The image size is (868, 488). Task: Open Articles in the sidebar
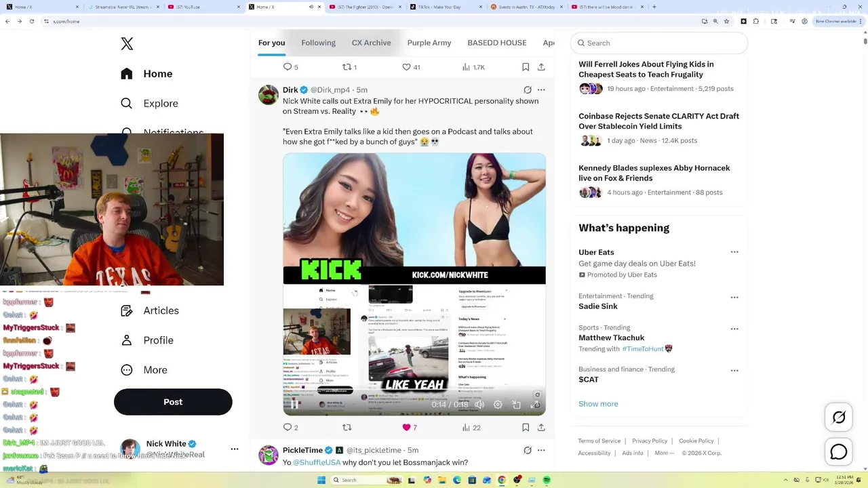(x=150, y=310)
